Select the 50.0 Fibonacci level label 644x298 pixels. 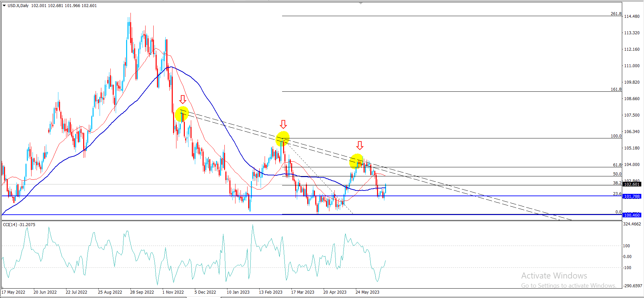pyautogui.click(x=617, y=174)
